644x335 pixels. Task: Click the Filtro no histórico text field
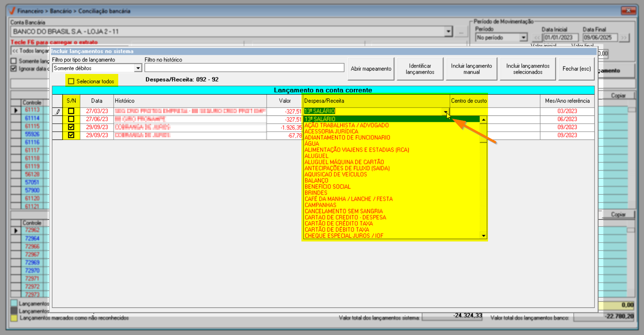(244, 68)
